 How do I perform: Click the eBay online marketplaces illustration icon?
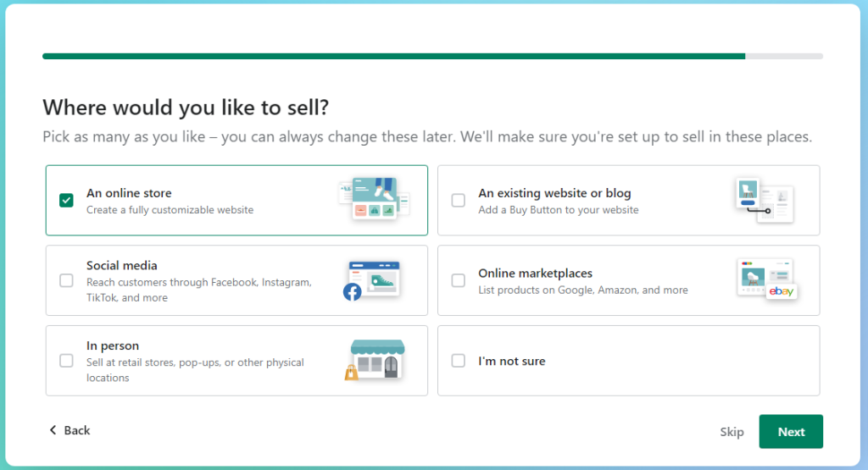click(x=766, y=279)
